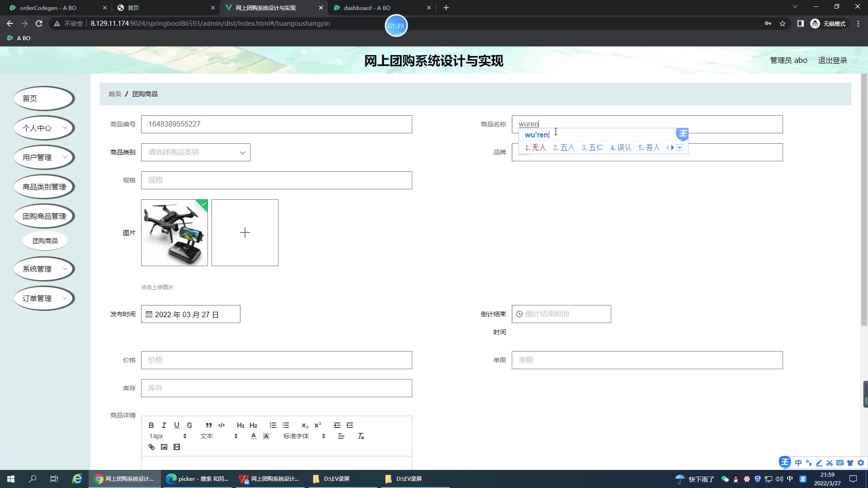Viewport: 868px width, 488px height.
Task: Click the plus box to upload image
Action: [245, 233]
